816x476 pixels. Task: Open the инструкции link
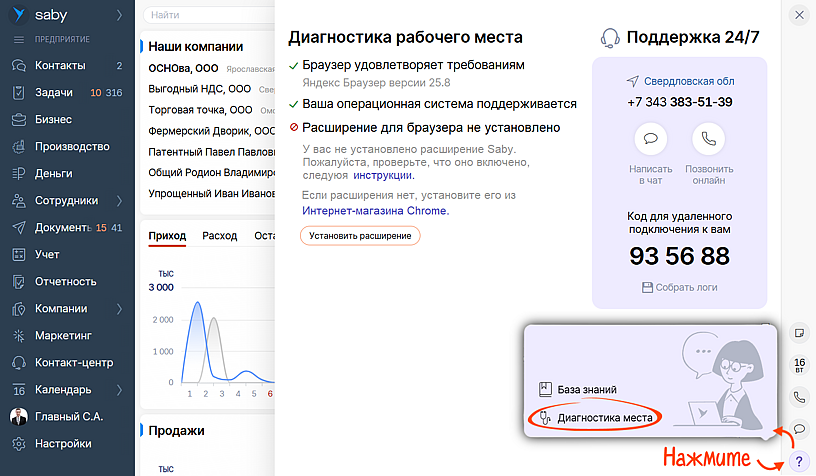point(382,174)
